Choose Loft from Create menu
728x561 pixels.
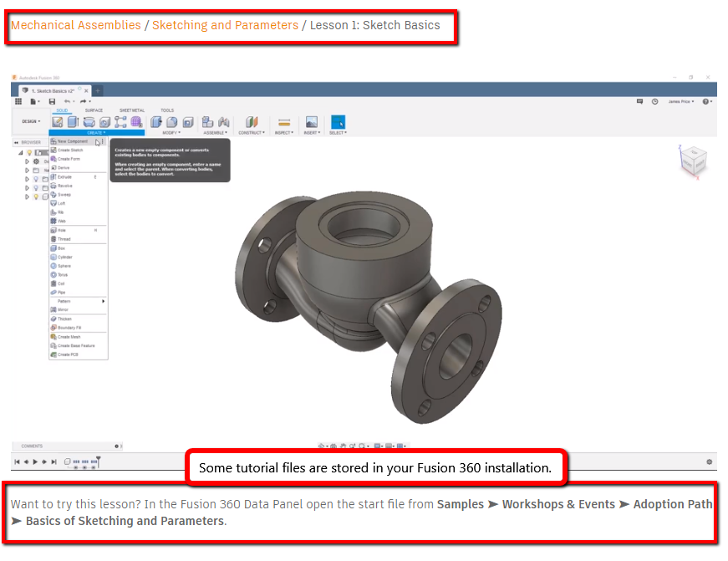pos(78,203)
